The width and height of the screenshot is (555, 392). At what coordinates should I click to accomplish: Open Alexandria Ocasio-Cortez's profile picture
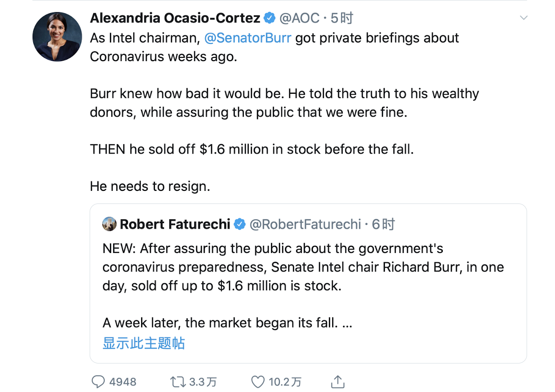click(57, 37)
